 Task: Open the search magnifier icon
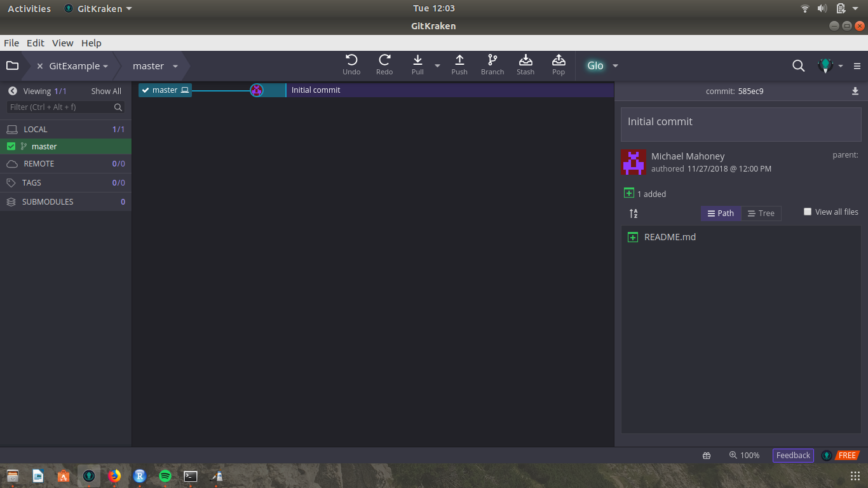pos(799,65)
